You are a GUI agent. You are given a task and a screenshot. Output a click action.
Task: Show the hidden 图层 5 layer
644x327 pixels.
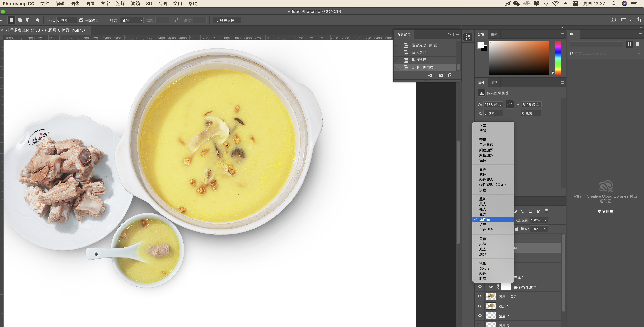(x=480, y=325)
